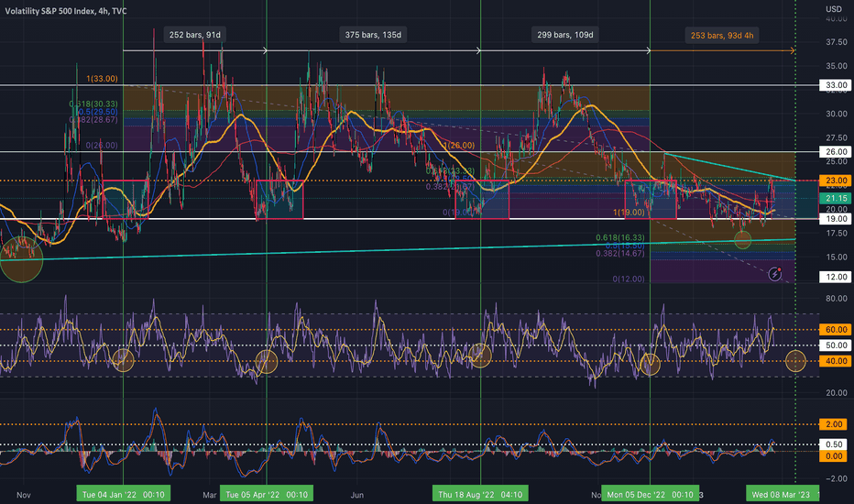Click the 1(19.00) Fibonacci level label

pyautogui.click(x=630, y=212)
